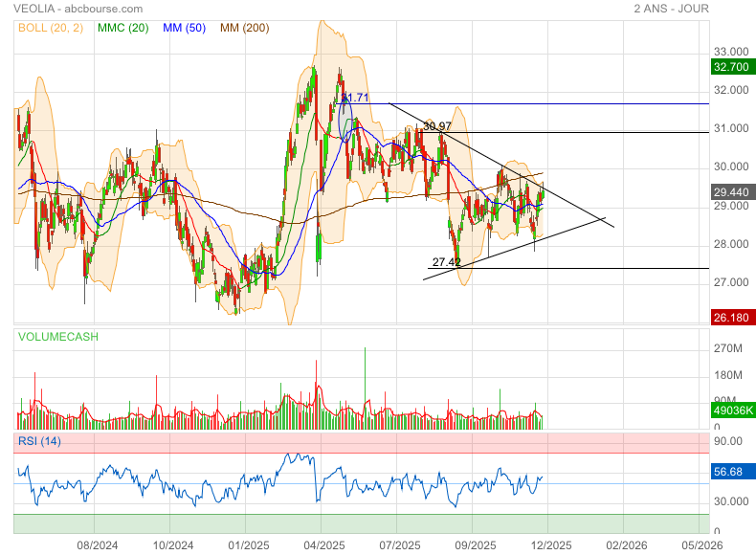Click the red 26.180 low price tag
Screen dimensions: 756x555
tap(731, 317)
